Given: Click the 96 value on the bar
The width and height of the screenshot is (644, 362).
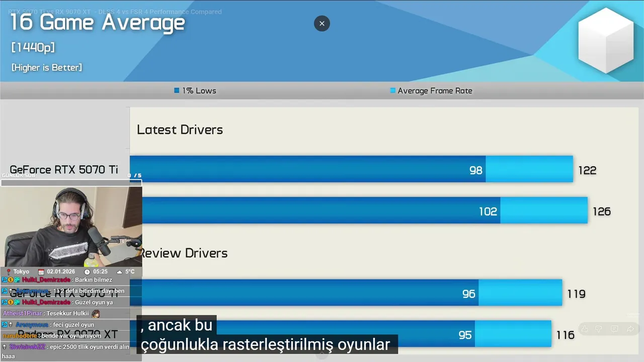Looking at the screenshot, I should [469, 294].
